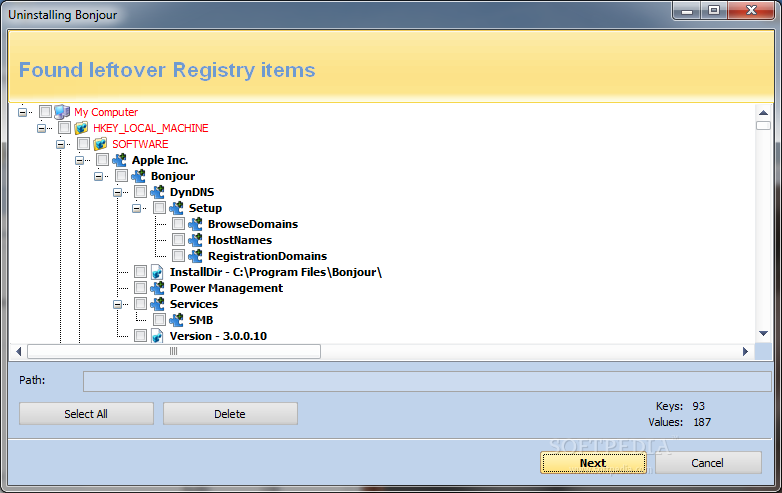Click the InstallDir value icon

[x=157, y=272]
